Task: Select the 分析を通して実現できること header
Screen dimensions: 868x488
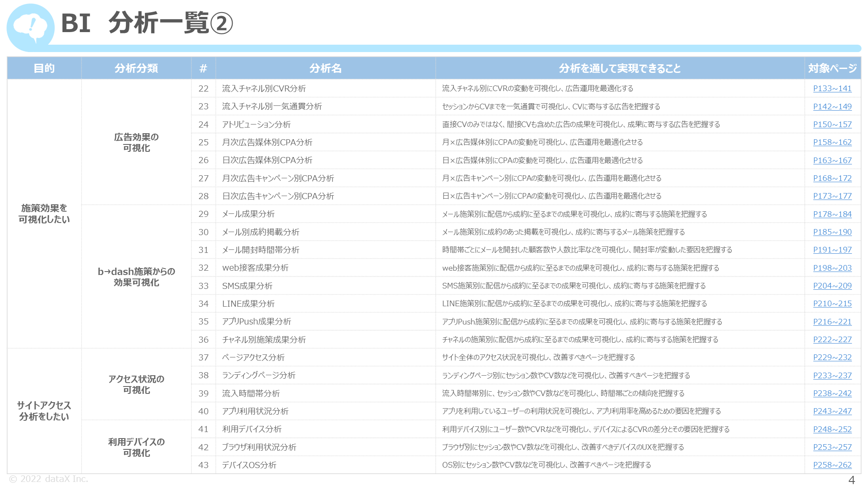Action: (x=620, y=68)
